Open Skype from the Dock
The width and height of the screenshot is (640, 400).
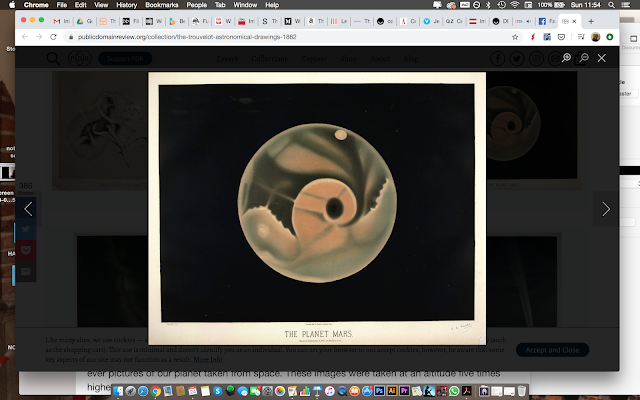(218, 391)
